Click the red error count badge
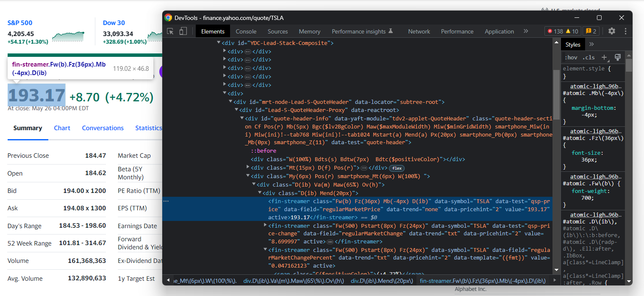The width and height of the screenshot is (644, 296). pos(555,31)
